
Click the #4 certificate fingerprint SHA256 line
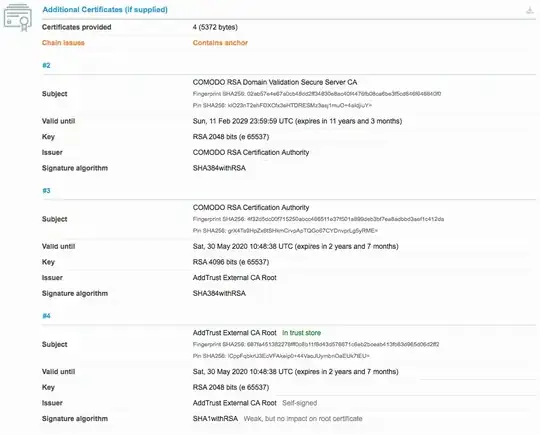(x=316, y=344)
